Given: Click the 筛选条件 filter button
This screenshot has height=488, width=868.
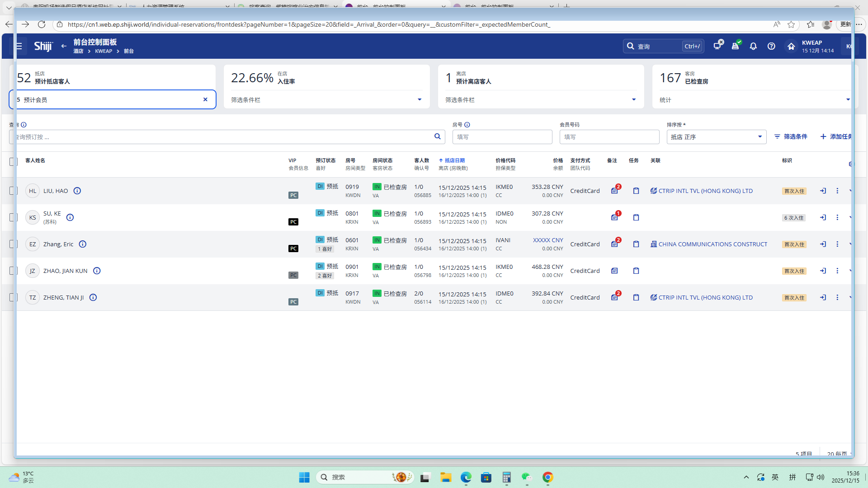Looking at the screenshot, I should point(791,136).
